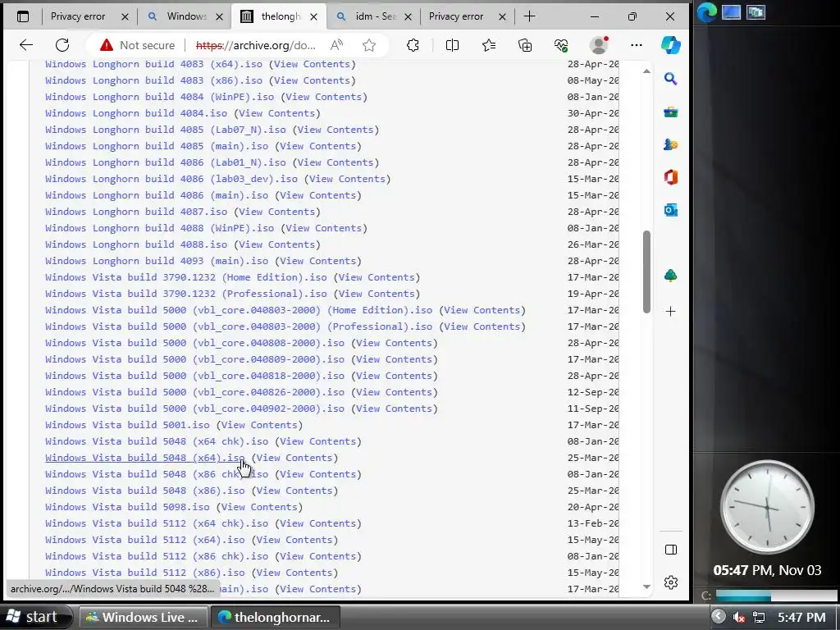The height and width of the screenshot is (630, 840).
Task: Open the Split screen icon
Action: pos(452,46)
